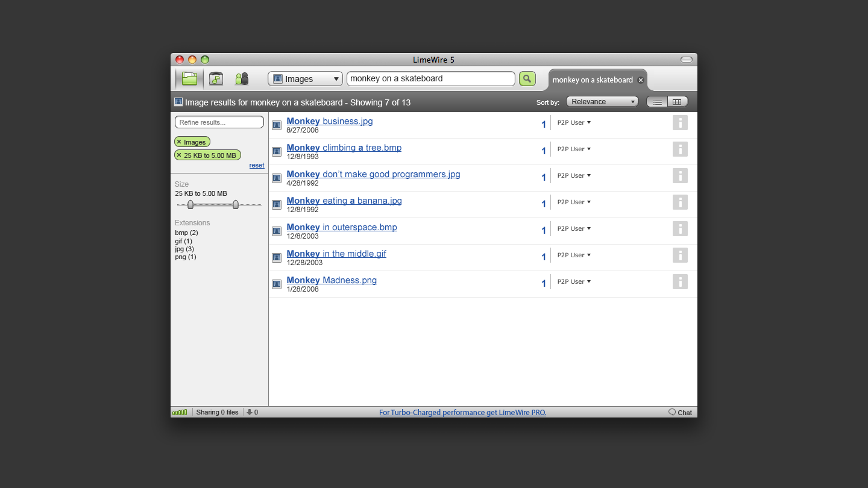
Task: Open the Friends icon in toolbar
Action: (242, 79)
